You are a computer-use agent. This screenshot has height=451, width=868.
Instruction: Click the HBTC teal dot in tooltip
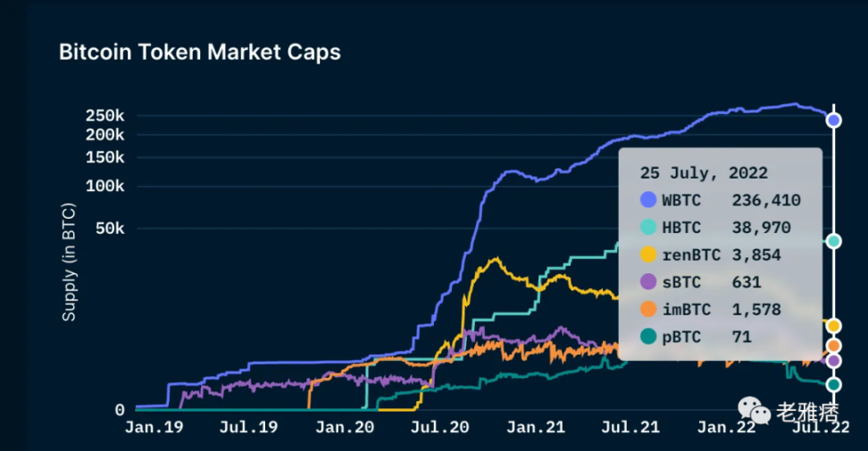pyautogui.click(x=648, y=228)
